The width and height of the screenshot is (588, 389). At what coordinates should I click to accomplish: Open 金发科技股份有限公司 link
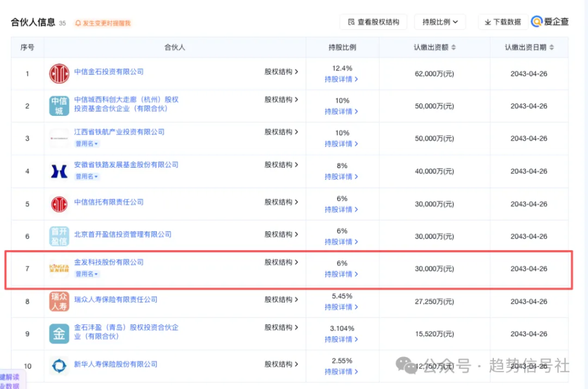point(109,262)
